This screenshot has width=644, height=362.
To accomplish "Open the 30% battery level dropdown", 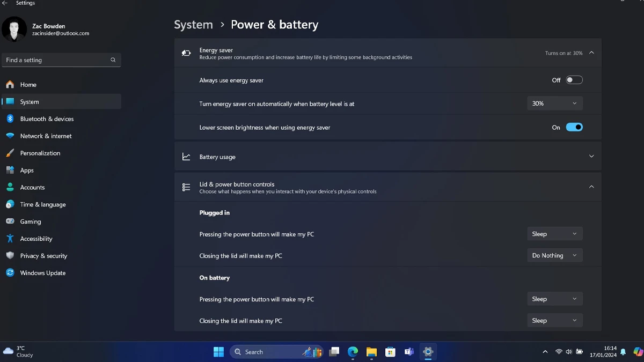I will tap(555, 104).
